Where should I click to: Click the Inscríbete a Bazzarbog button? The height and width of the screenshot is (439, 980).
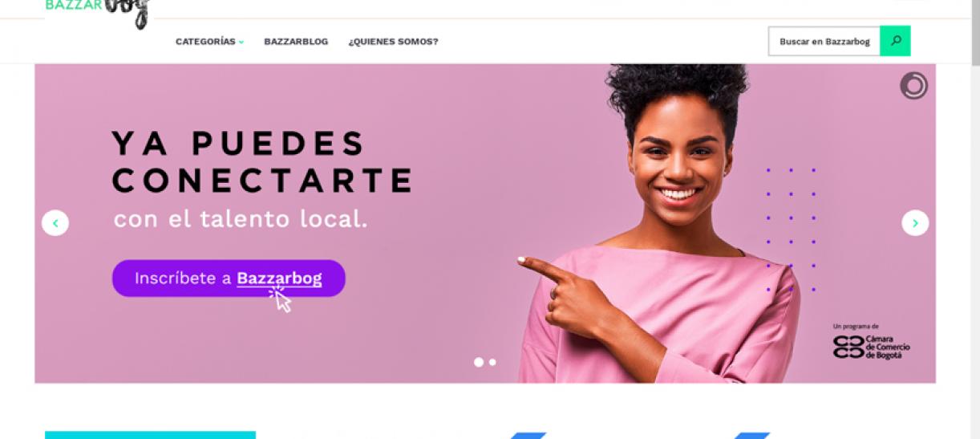click(229, 278)
